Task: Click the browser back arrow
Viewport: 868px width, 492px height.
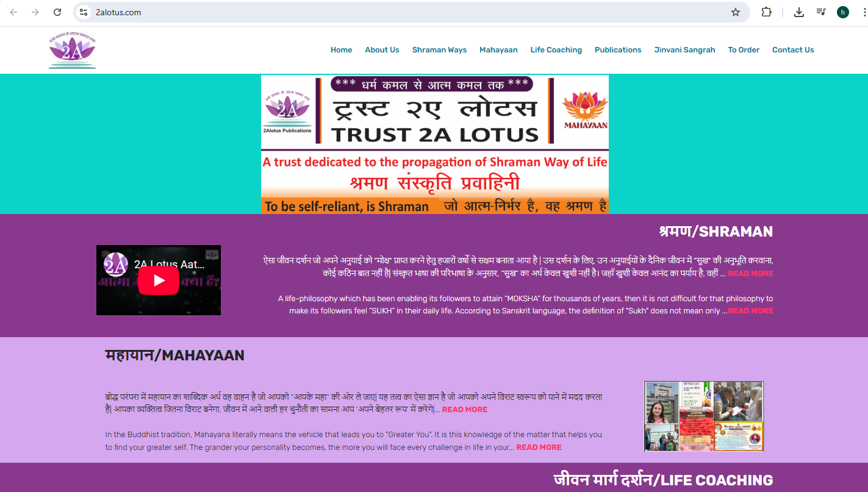Action: (13, 12)
